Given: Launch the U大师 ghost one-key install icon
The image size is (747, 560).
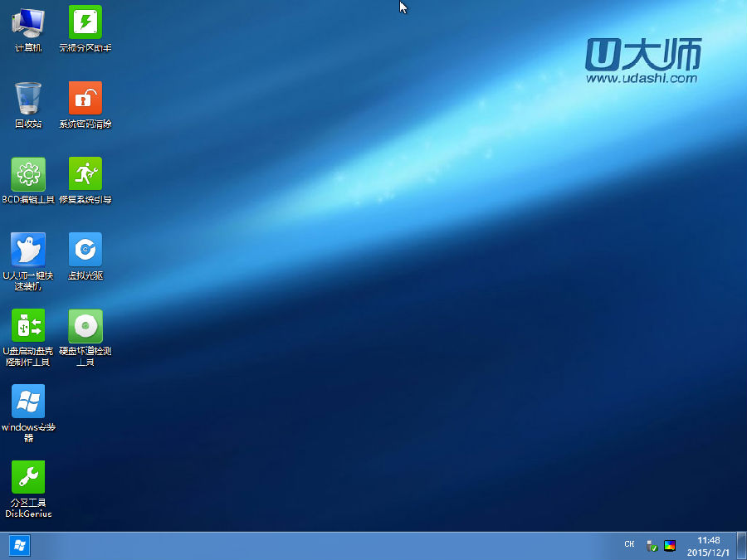Looking at the screenshot, I should coord(28,250).
